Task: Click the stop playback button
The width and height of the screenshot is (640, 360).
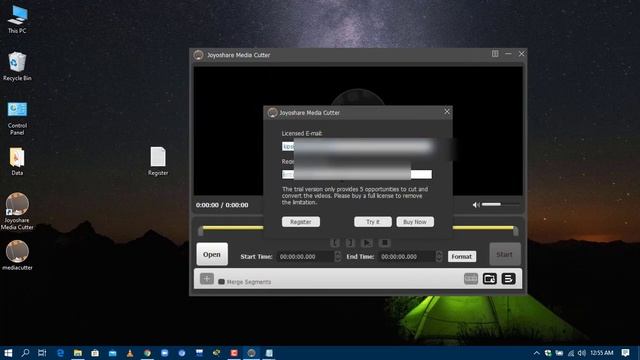Action: [384, 243]
